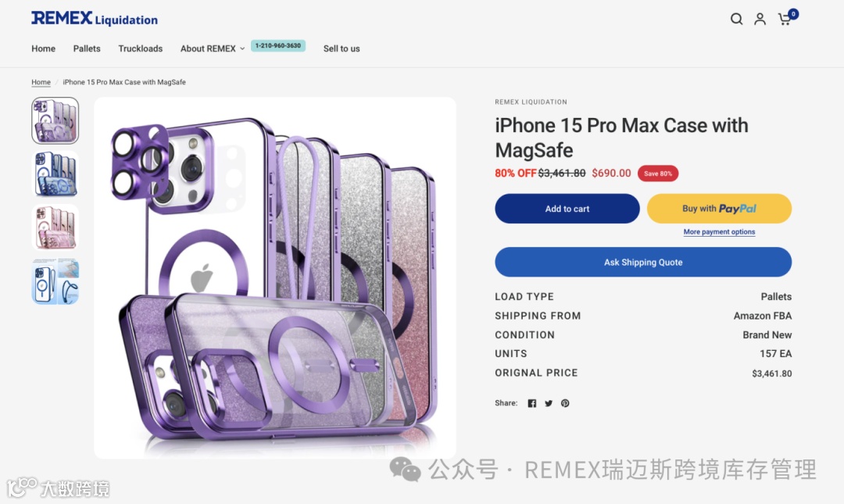Follow the Home breadcrumb link
This screenshot has height=504, width=844.
pos(41,82)
